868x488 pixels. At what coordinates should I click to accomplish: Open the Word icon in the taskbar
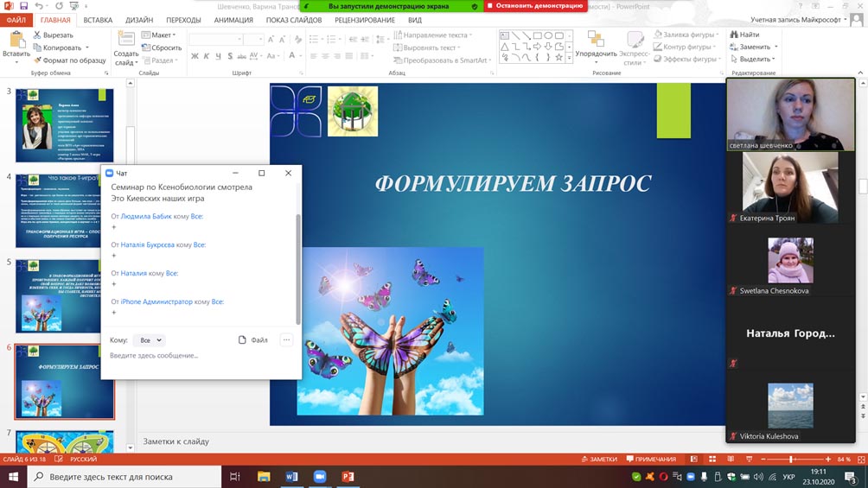coord(291,477)
